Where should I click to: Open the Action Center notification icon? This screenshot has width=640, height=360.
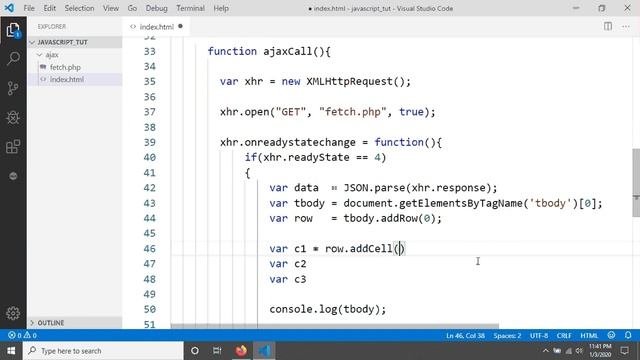624,351
